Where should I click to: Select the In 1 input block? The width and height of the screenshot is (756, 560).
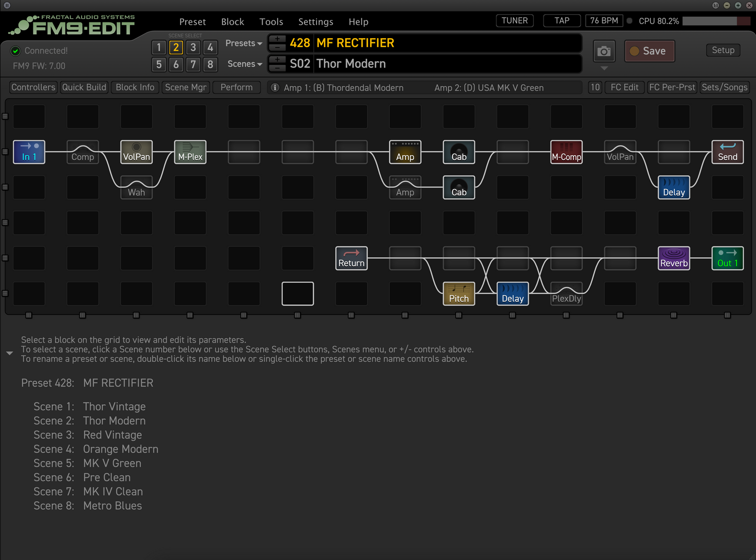29,152
